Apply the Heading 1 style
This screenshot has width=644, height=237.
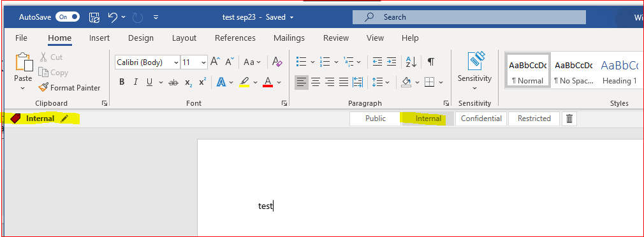619,70
